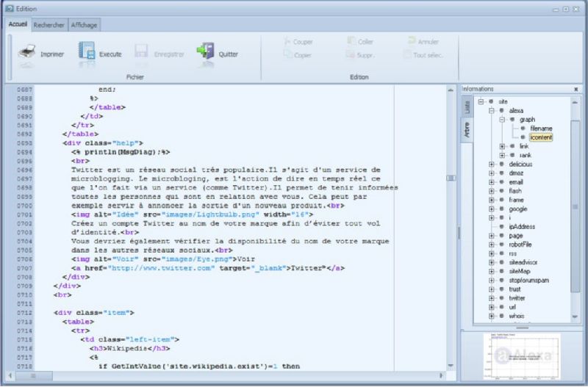Click the Imprimer printer icon

pos(27,52)
